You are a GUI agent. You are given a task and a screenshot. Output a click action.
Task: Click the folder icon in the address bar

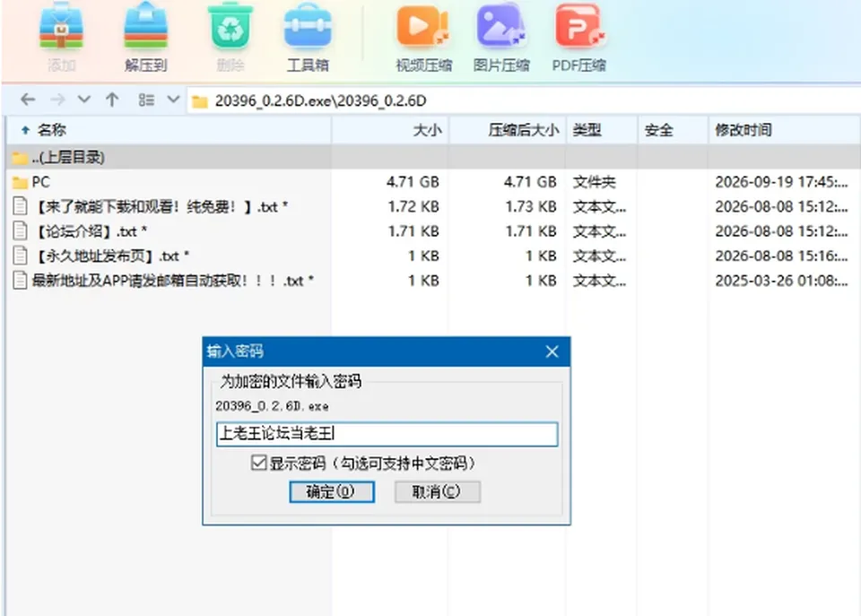(x=200, y=101)
